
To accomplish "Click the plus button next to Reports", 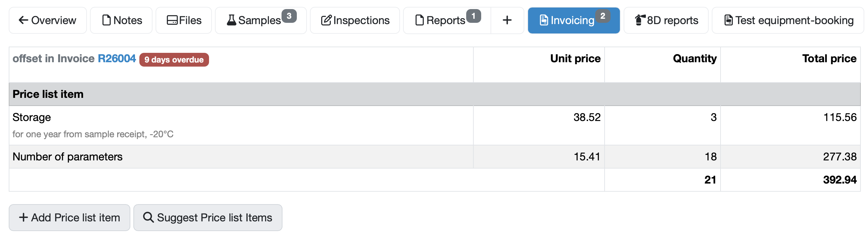I will (x=507, y=20).
